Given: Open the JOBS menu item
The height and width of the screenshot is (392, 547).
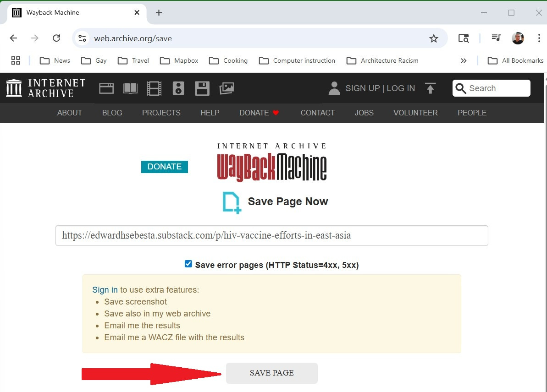Looking at the screenshot, I should point(364,113).
